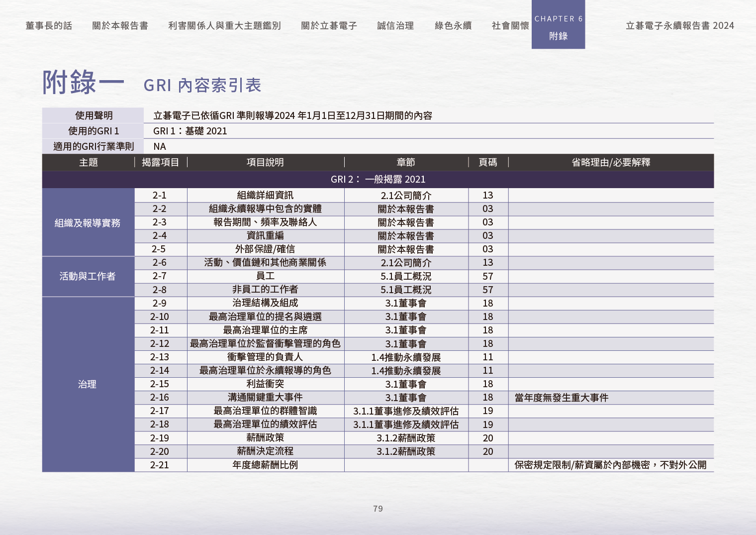
Task: Select 最高治理單位於永續報導的角色
Action: click(x=265, y=370)
